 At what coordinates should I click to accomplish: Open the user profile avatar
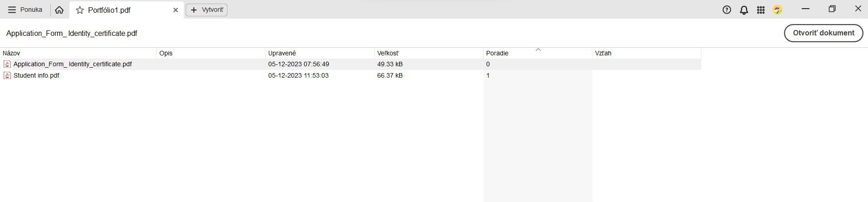click(x=778, y=10)
